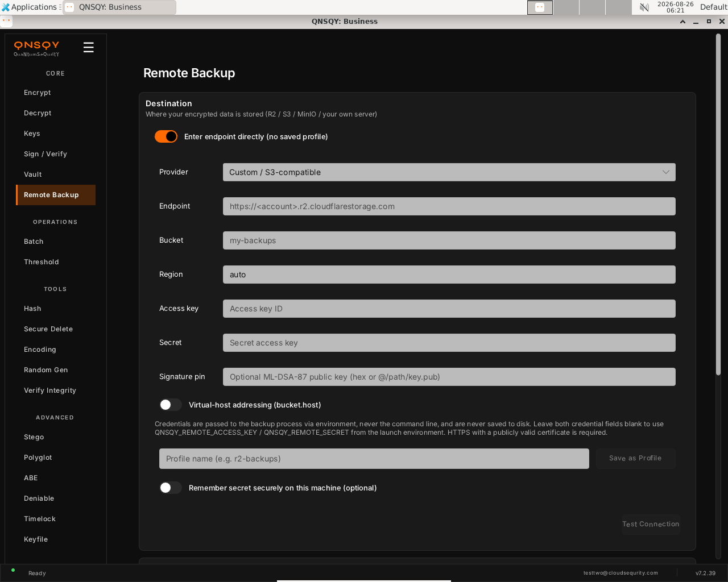Click the testtwo@cloudsequrity.com account text

pos(621,573)
